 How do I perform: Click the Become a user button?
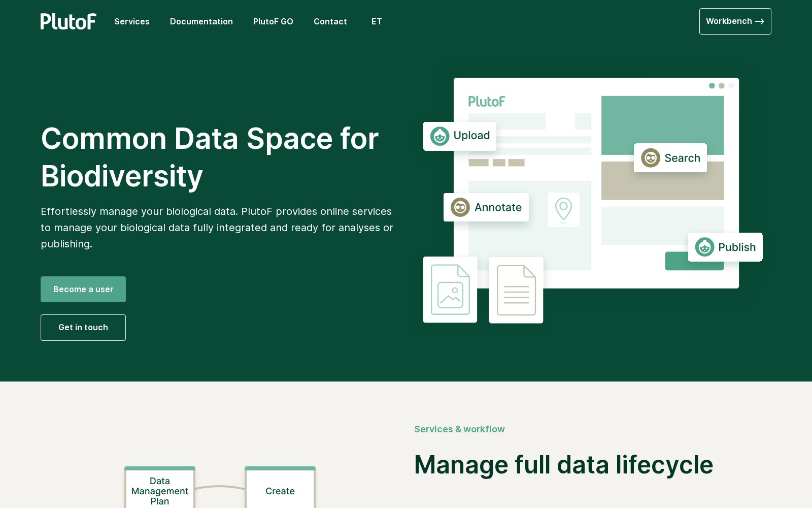83,289
